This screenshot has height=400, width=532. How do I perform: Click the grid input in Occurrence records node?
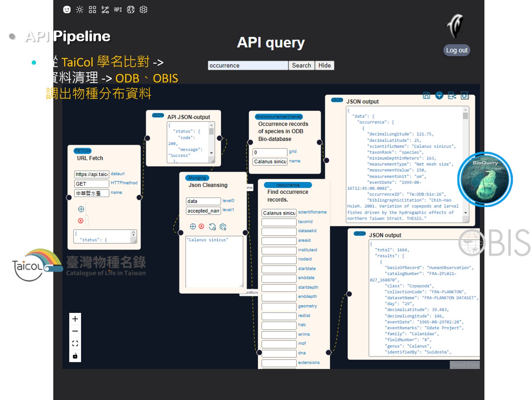270,152
